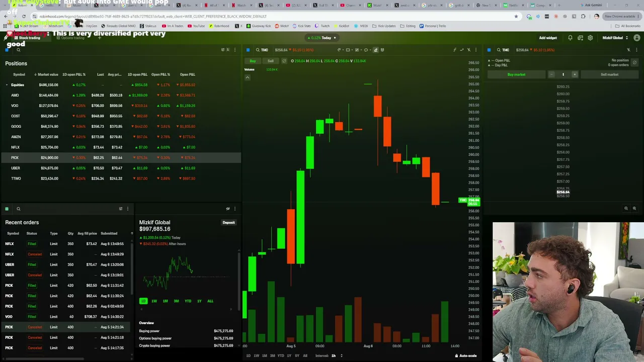The width and height of the screenshot is (644, 362).
Task: Hide balances in the account widget
Action: [227, 209]
